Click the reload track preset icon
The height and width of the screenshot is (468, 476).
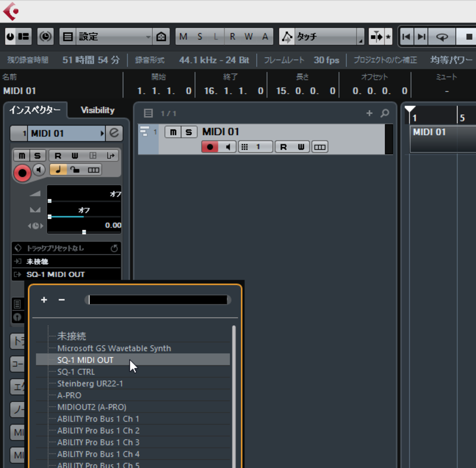[x=114, y=248]
